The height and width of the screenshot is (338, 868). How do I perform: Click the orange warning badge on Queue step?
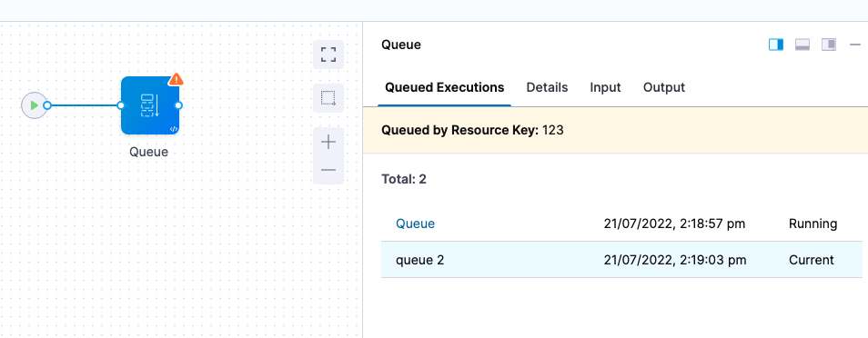pyautogui.click(x=176, y=79)
